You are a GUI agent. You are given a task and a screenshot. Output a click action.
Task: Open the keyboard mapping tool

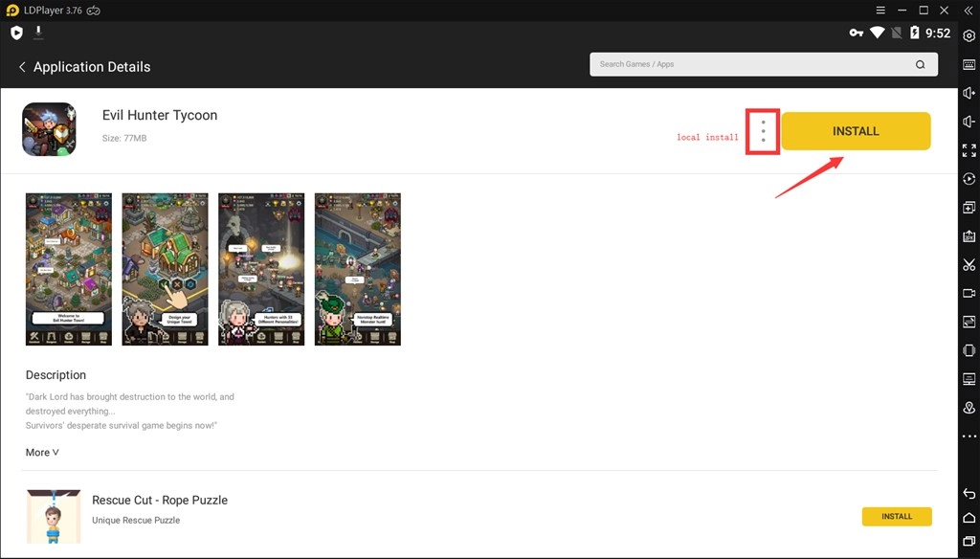click(x=969, y=64)
